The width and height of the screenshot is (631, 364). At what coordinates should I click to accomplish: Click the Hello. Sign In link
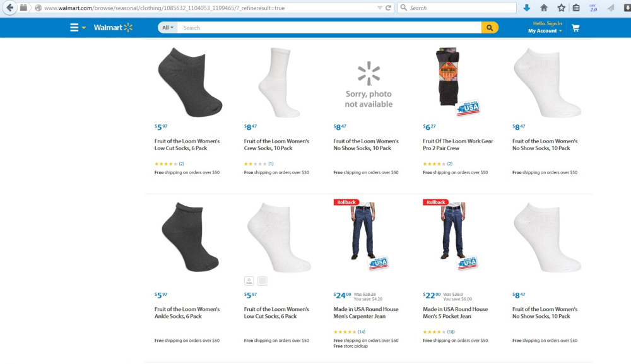tap(547, 23)
